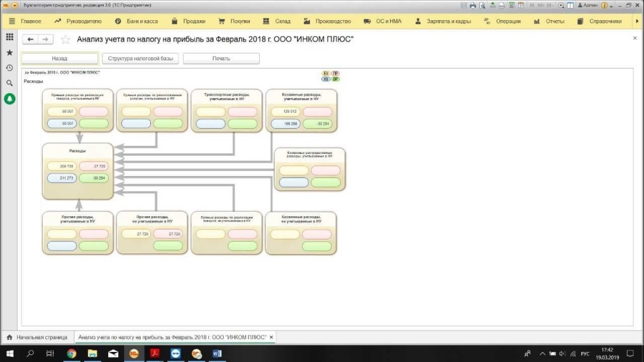644x362 pixels.
Task: Open History clock icon in sidebar
Action: pyautogui.click(x=9, y=68)
